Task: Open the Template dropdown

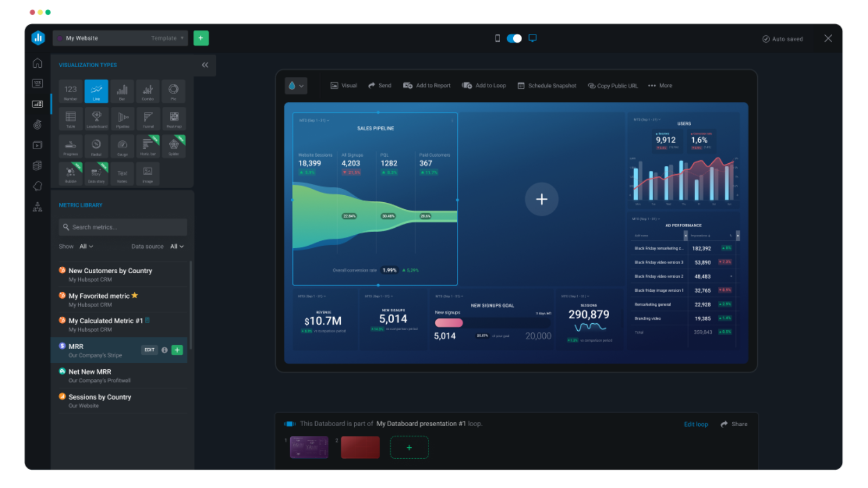Action: point(167,38)
